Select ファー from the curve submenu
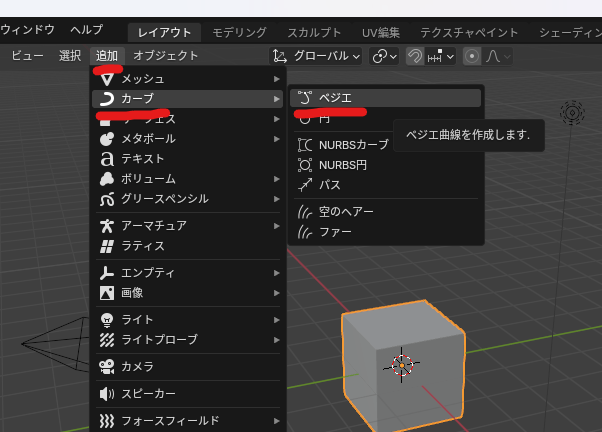This screenshot has width=602, height=432. [334, 232]
